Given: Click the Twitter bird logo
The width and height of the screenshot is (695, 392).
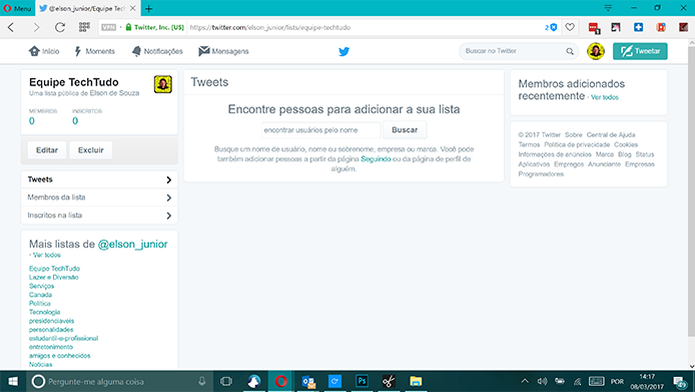Looking at the screenshot, I should tap(344, 51).
